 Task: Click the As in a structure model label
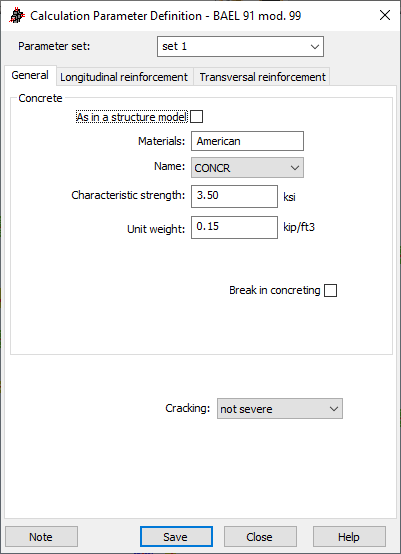pos(131,117)
